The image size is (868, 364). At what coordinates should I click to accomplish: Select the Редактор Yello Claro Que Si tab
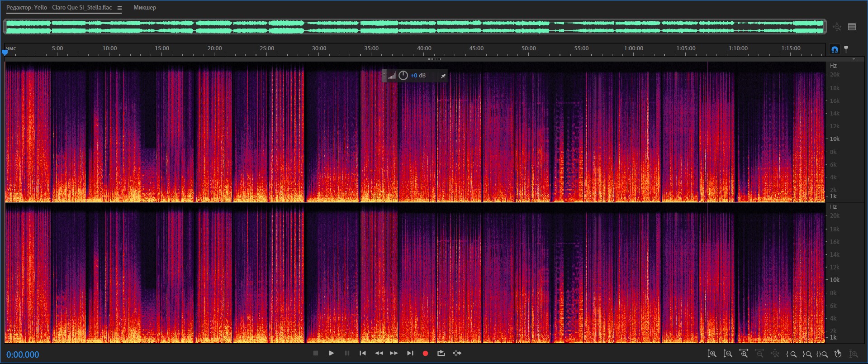(x=59, y=8)
